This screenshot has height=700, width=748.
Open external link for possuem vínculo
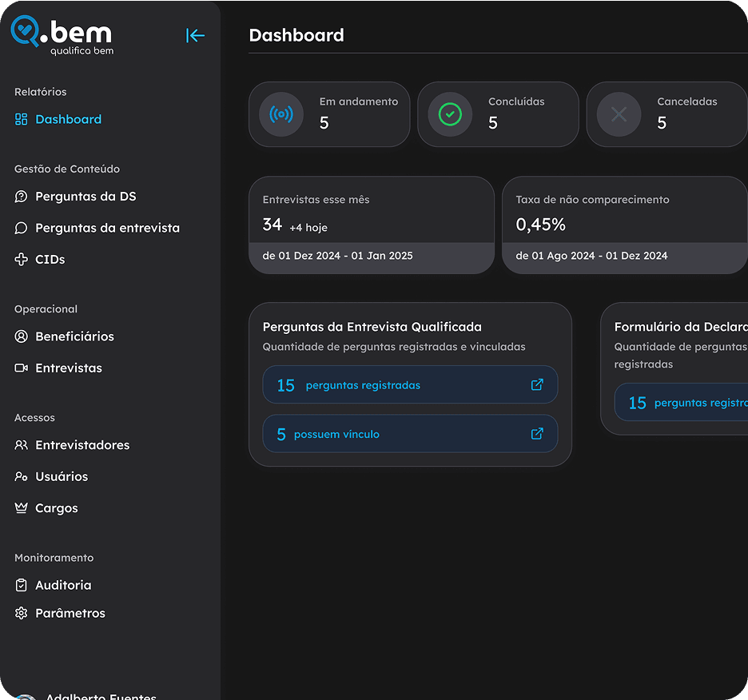(x=537, y=434)
